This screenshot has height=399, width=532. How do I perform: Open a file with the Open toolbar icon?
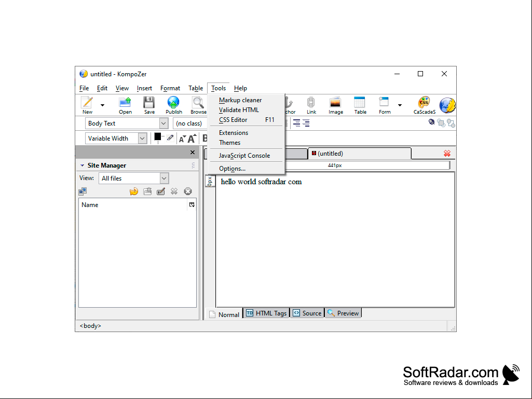pyautogui.click(x=125, y=105)
